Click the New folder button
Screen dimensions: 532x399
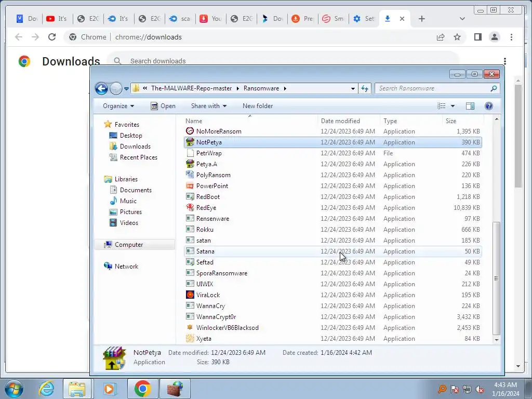pyautogui.click(x=258, y=106)
